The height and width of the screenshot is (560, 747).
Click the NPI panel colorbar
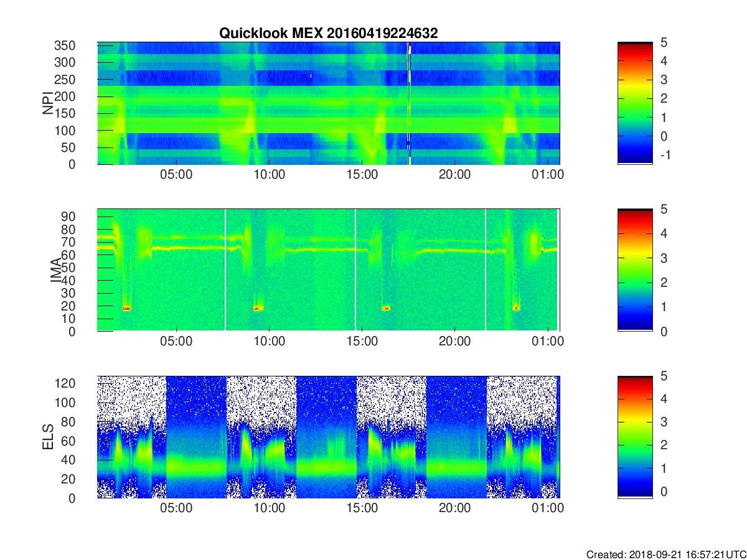tap(635, 103)
